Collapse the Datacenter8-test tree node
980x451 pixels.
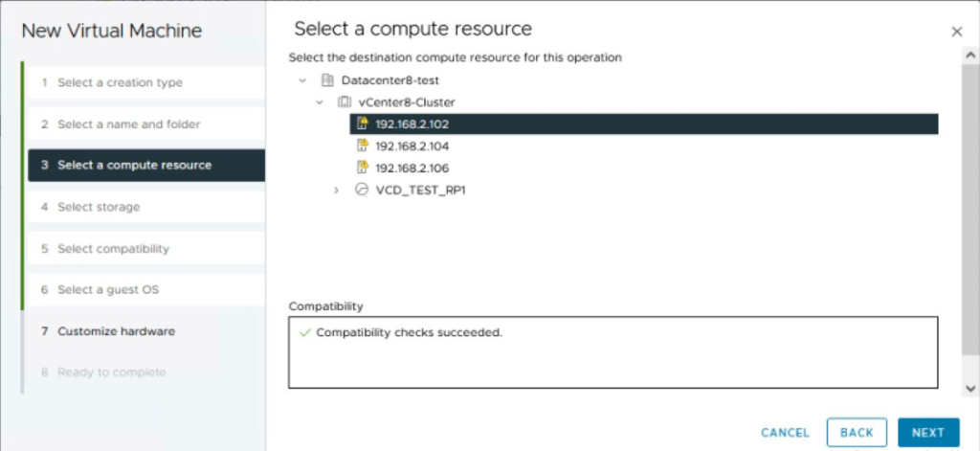(303, 80)
